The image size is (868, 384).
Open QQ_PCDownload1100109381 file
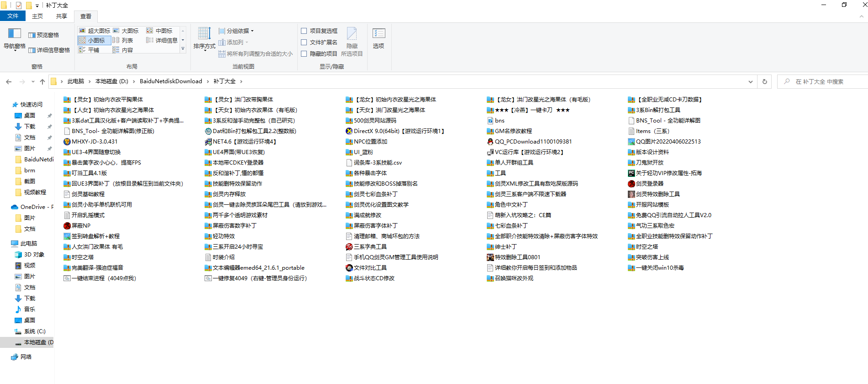coord(529,142)
